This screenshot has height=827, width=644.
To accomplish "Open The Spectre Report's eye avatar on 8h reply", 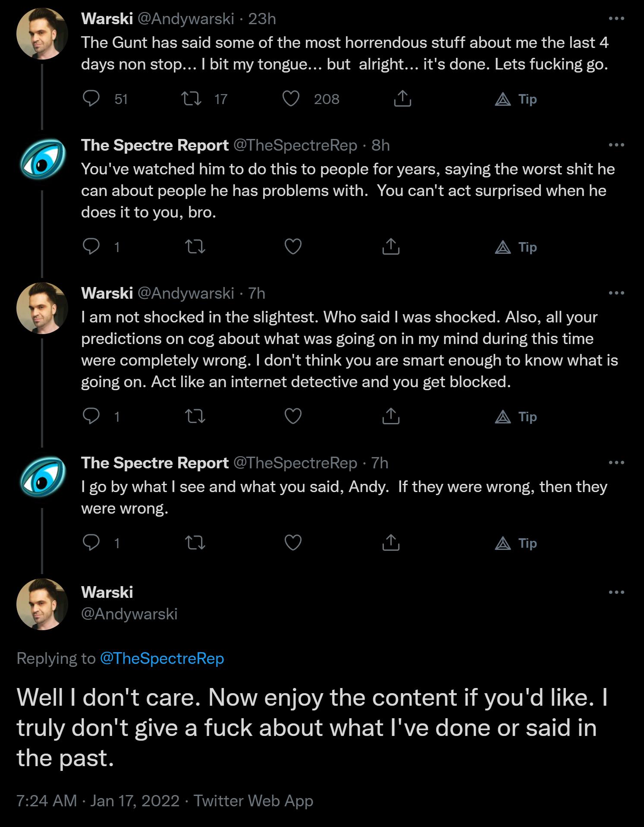I will coord(42,159).
